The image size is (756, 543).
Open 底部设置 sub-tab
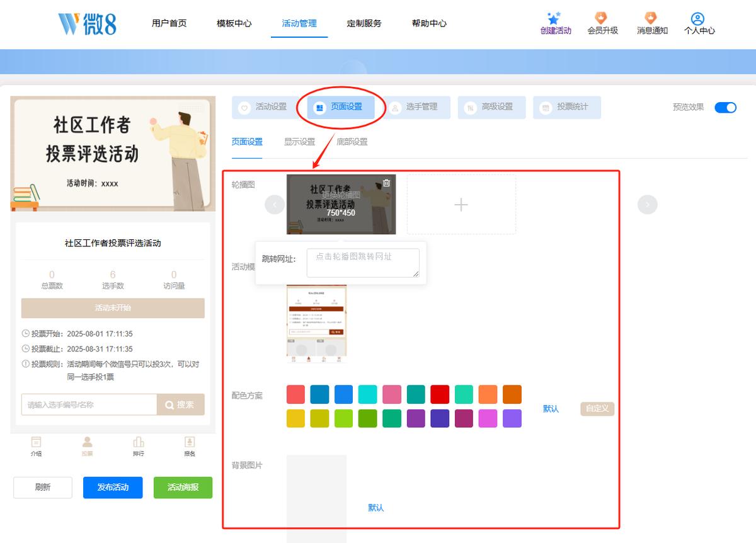click(352, 142)
